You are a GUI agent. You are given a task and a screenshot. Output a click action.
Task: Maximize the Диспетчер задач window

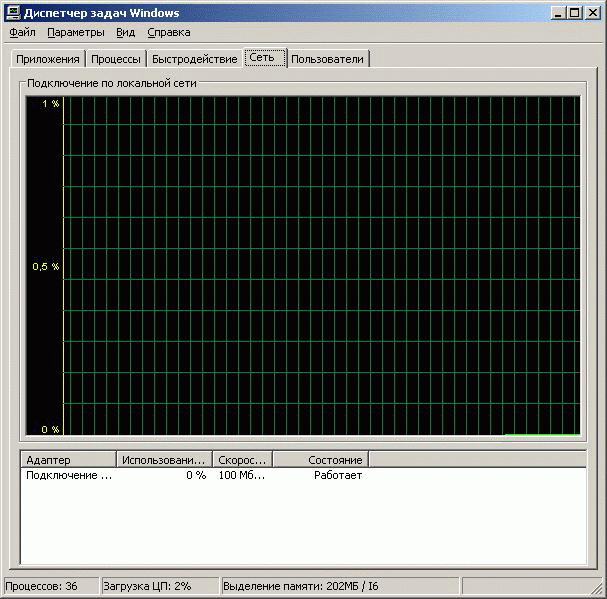click(x=574, y=13)
